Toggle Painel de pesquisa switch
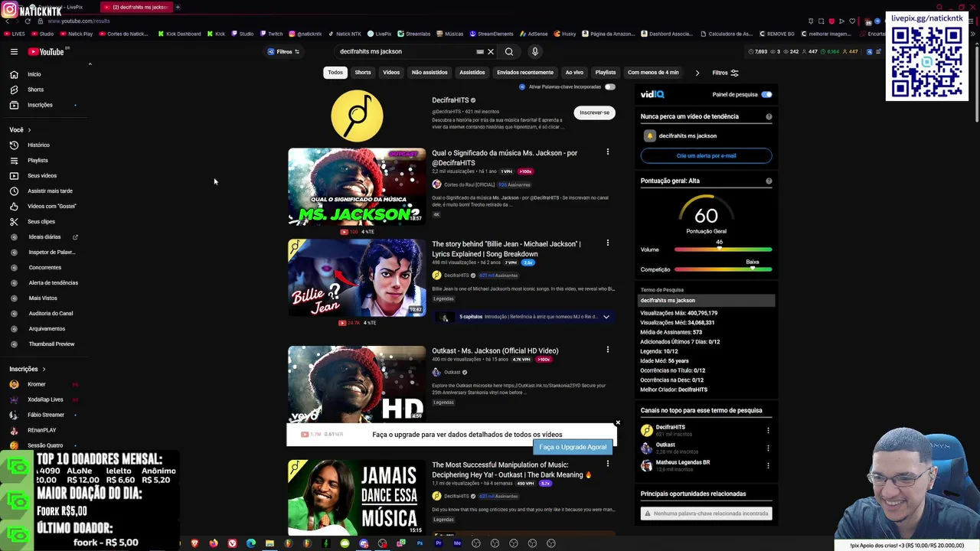Screen dimensions: 980x551 point(766,94)
